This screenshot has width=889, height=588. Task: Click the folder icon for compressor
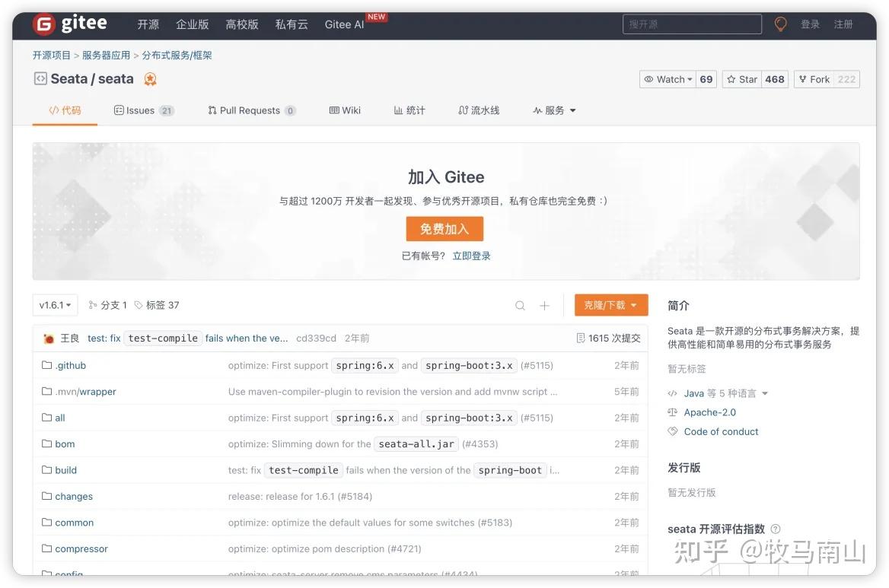click(x=46, y=548)
